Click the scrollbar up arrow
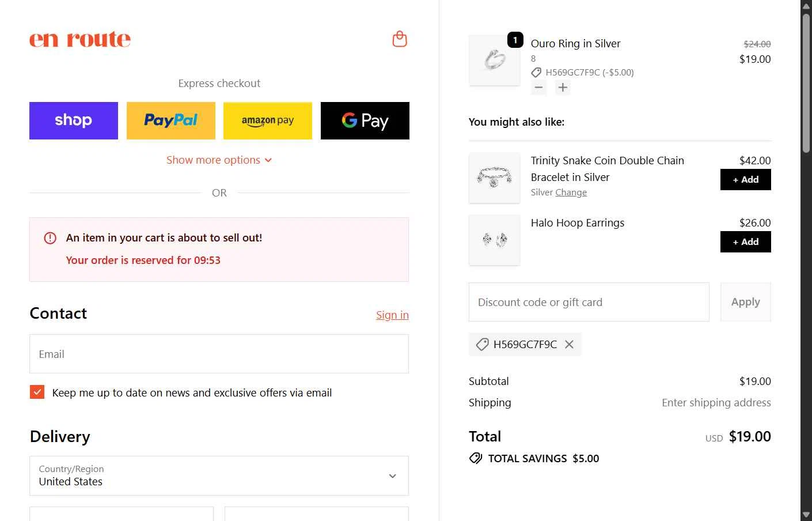This screenshot has width=812, height=521. click(806, 6)
